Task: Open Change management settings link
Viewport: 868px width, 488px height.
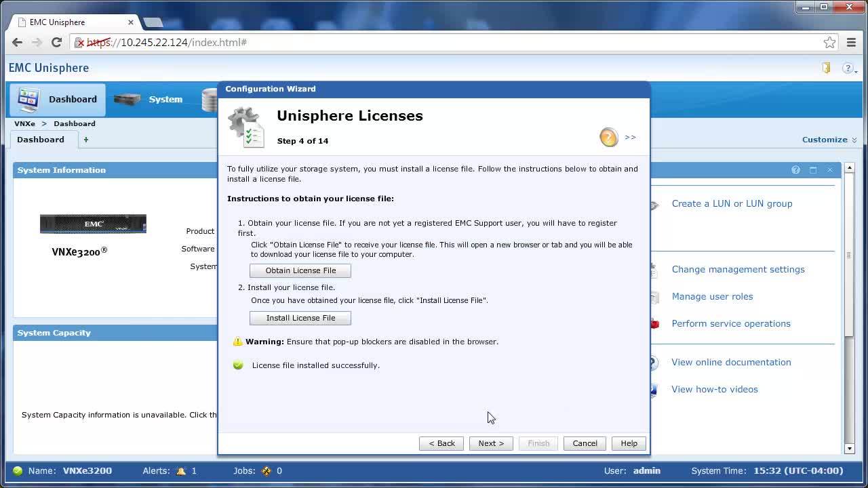Action: 738,269
